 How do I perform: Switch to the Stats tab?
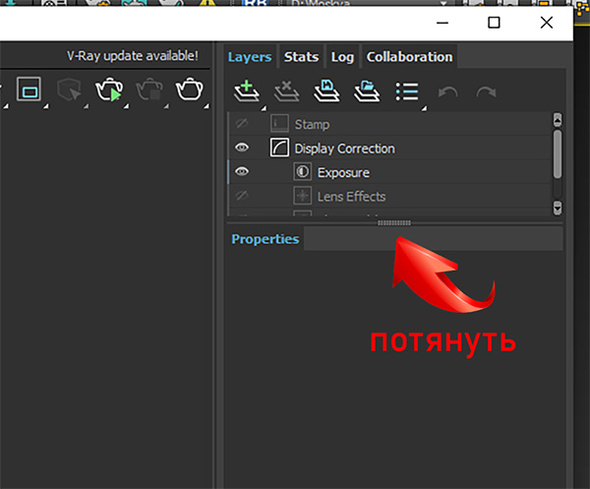pyautogui.click(x=301, y=57)
